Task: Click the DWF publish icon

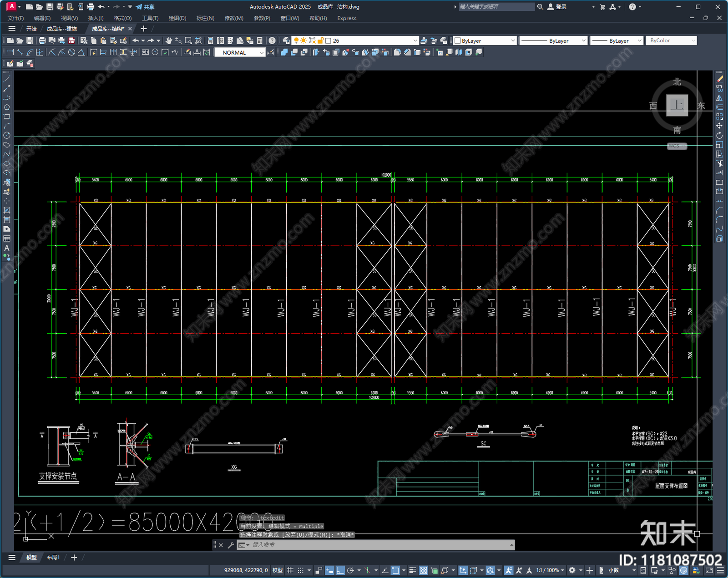Action: pyautogui.click(x=71, y=41)
